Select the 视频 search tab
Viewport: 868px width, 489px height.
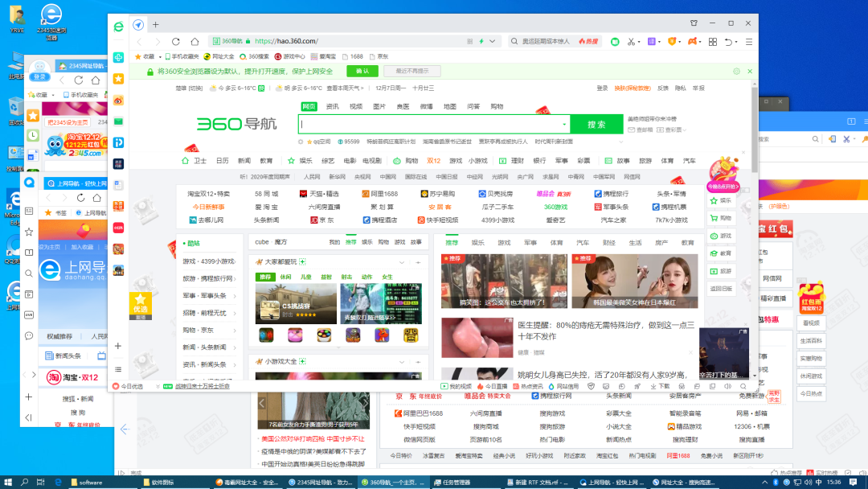pyautogui.click(x=356, y=106)
